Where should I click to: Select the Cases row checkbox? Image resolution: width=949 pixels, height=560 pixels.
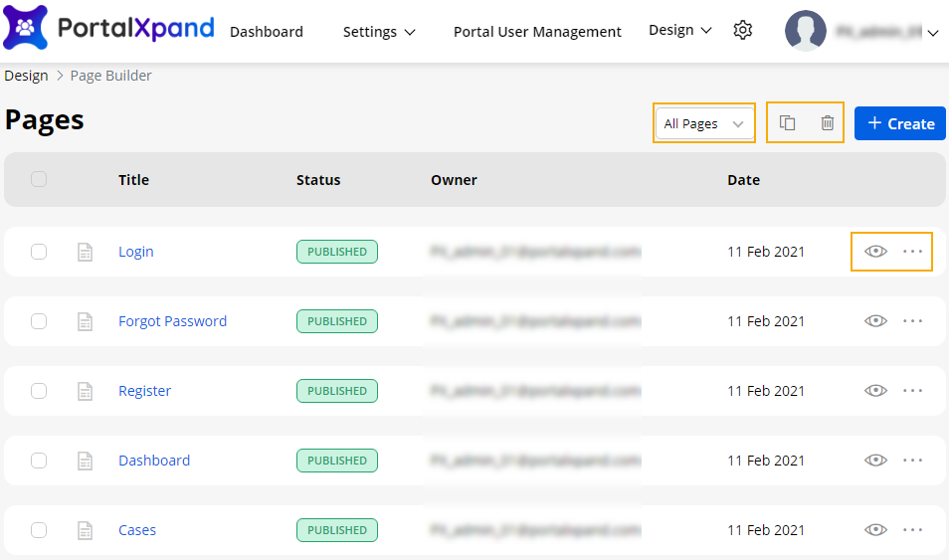tap(39, 530)
